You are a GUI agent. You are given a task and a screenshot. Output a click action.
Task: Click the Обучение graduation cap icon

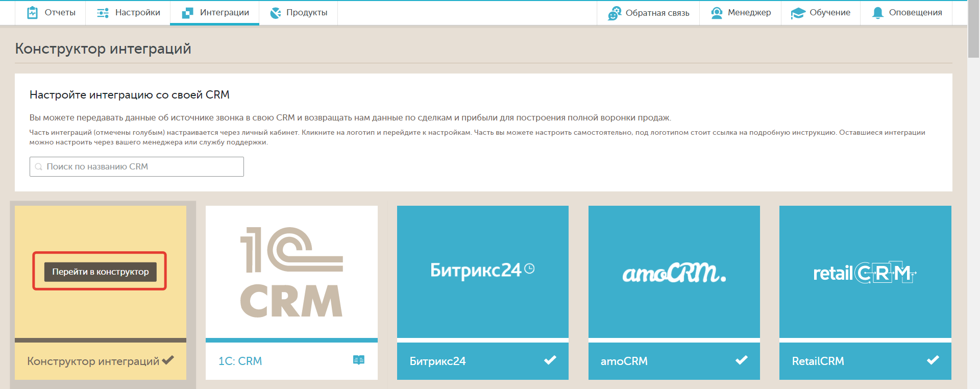click(798, 13)
